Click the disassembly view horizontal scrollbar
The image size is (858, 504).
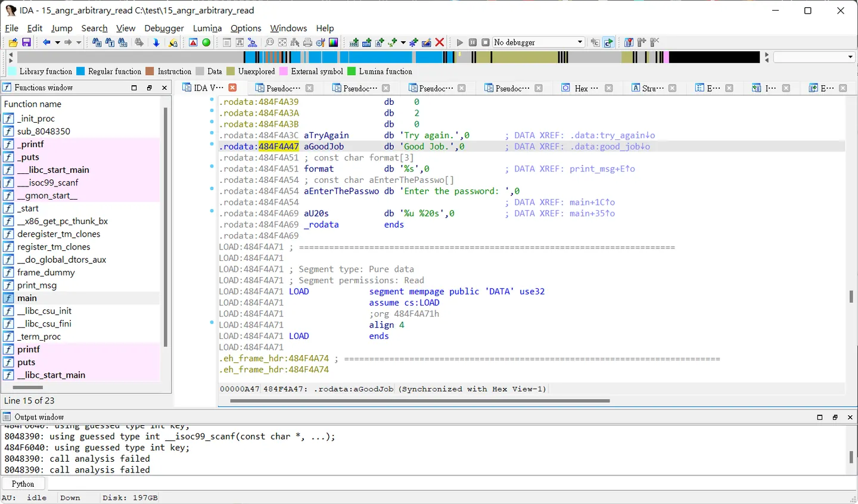tap(420, 401)
